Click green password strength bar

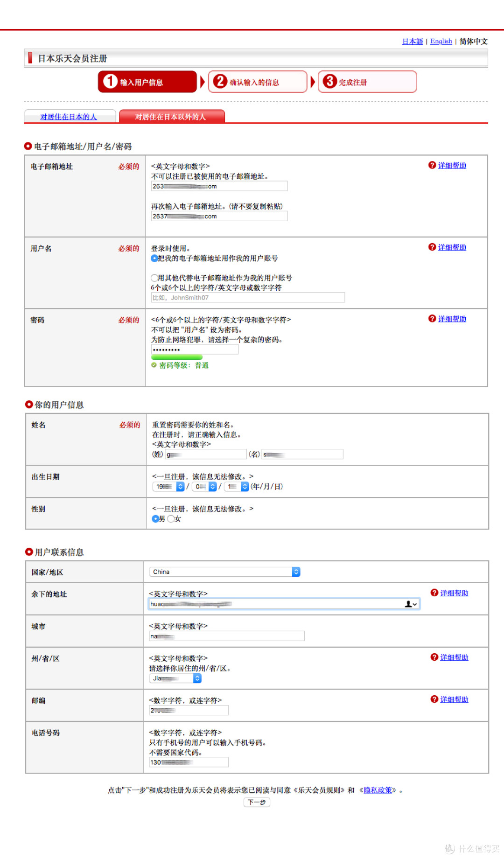point(177,357)
